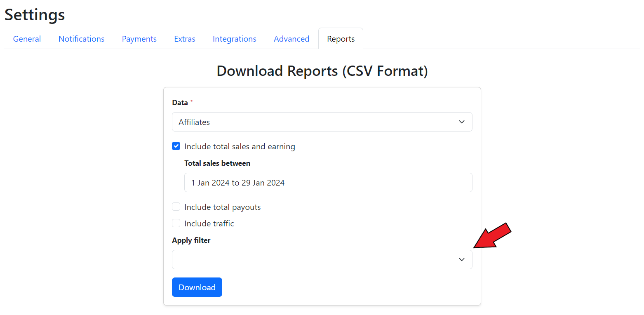Enable the Include total payouts checkbox
This screenshot has height=315, width=644.
[176, 207]
